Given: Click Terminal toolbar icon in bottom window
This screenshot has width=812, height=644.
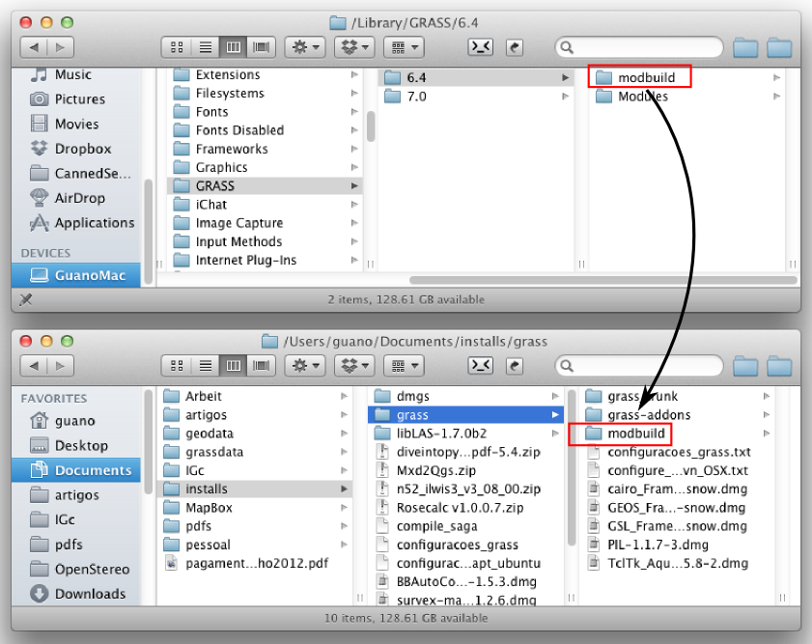Looking at the screenshot, I should point(481,366).
